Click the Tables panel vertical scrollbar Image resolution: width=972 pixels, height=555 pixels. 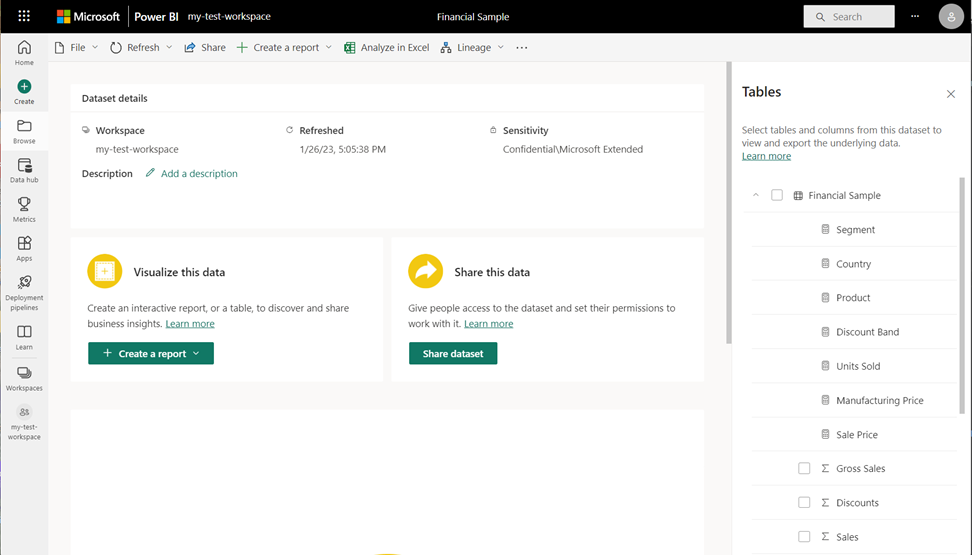pos(963,300)
